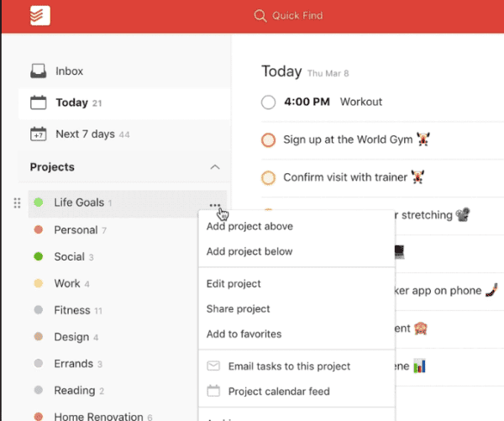Click the Work project yellow dot

(x=39, y=283)
